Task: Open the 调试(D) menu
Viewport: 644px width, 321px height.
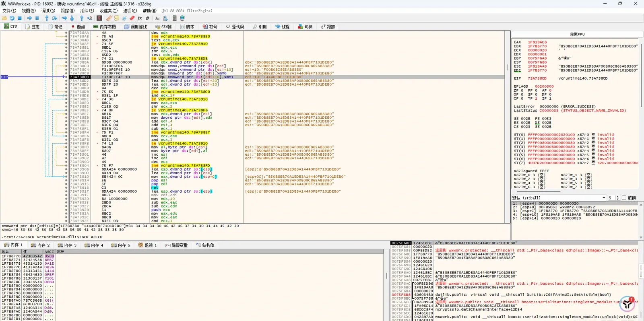Action: pyautogui.click(x=48, y=11)
